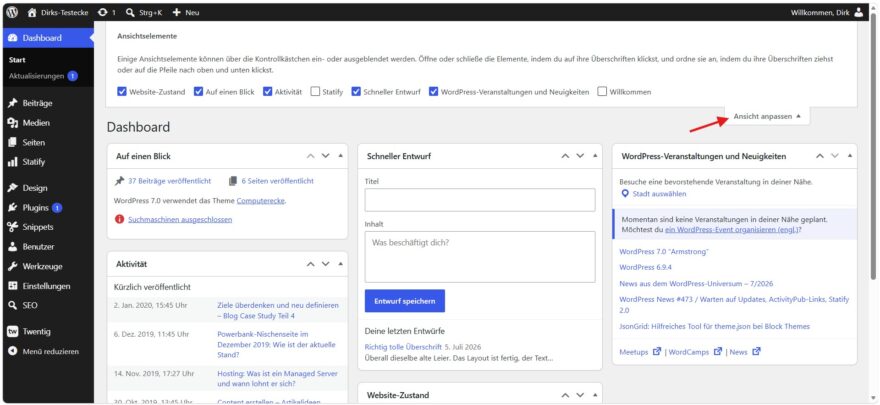Open search with the magnifier Strg+K icon
Screen dimensions: 880x405
pos(130,12)
